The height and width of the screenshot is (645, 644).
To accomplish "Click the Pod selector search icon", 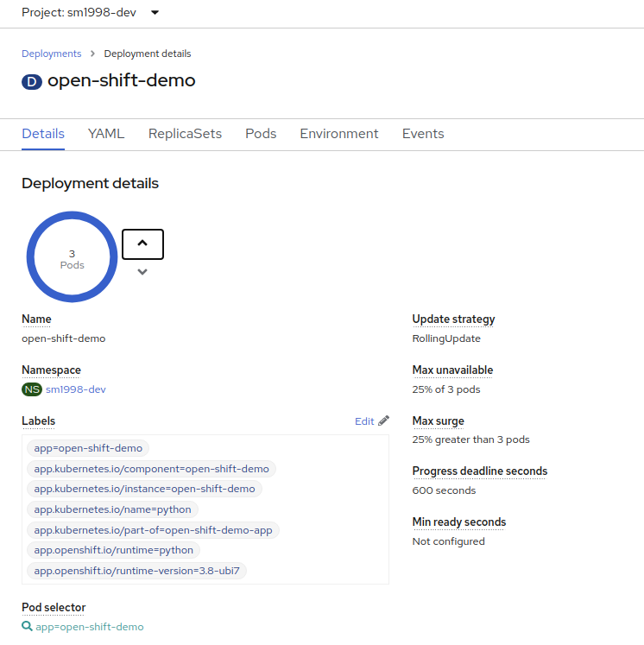I will tap(27, 627).
